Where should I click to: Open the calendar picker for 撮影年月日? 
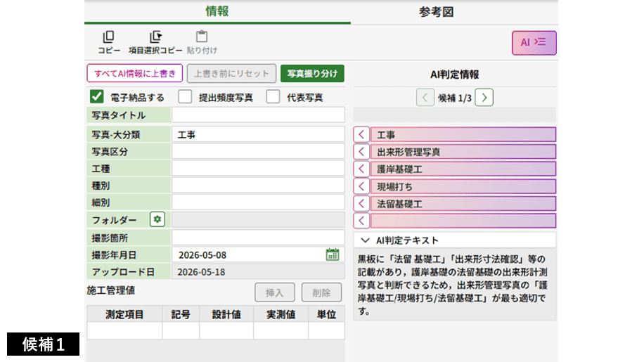click(333, 254)
